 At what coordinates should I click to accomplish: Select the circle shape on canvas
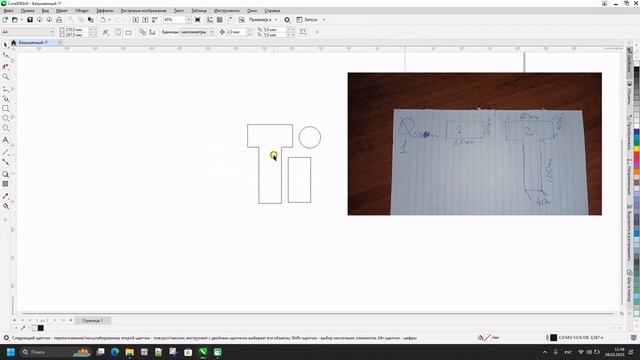(310, 137)
